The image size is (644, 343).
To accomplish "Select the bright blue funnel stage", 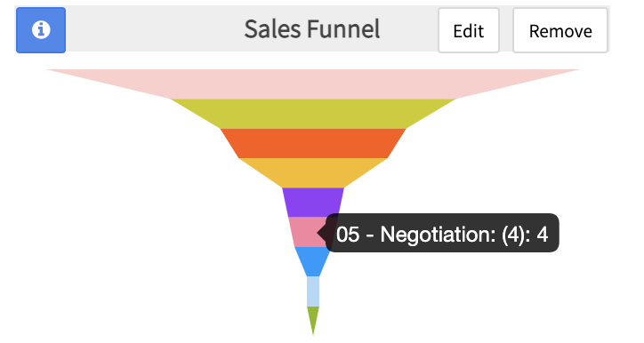I will tap(313, 259).
